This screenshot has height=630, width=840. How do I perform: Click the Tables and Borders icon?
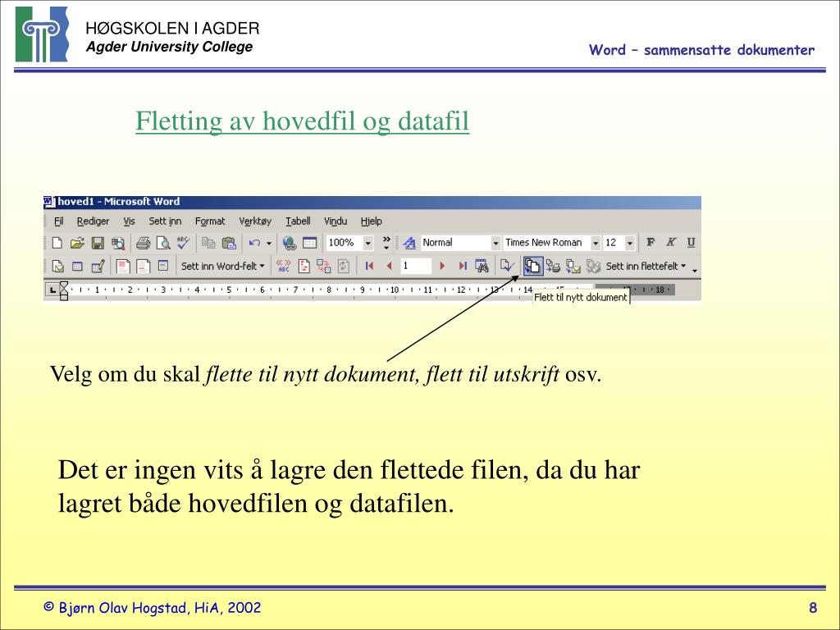pos(309,243)
